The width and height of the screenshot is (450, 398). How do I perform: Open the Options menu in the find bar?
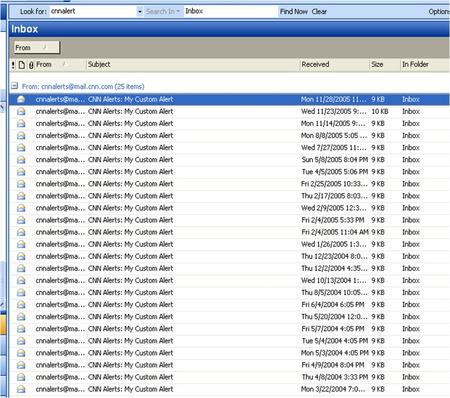[x=439, y=12]
